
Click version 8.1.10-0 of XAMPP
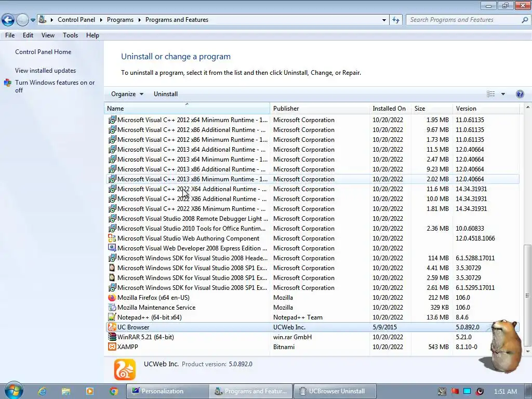click(466, 347)
